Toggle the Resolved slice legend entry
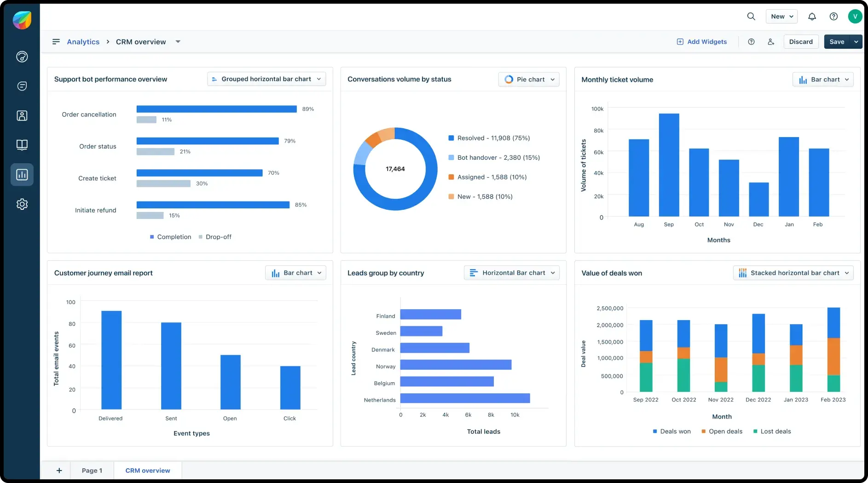This screenshot has height=483, width=868. (489, 138)
